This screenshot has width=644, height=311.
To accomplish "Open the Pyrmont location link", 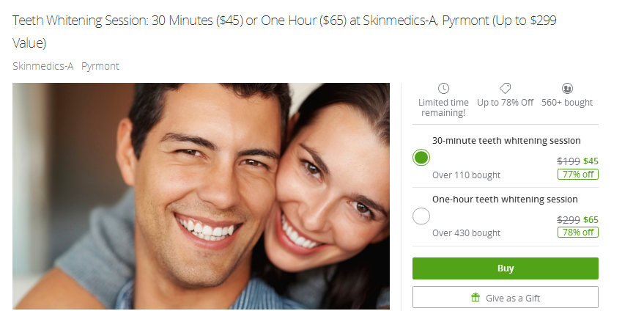I will (100, 66).
